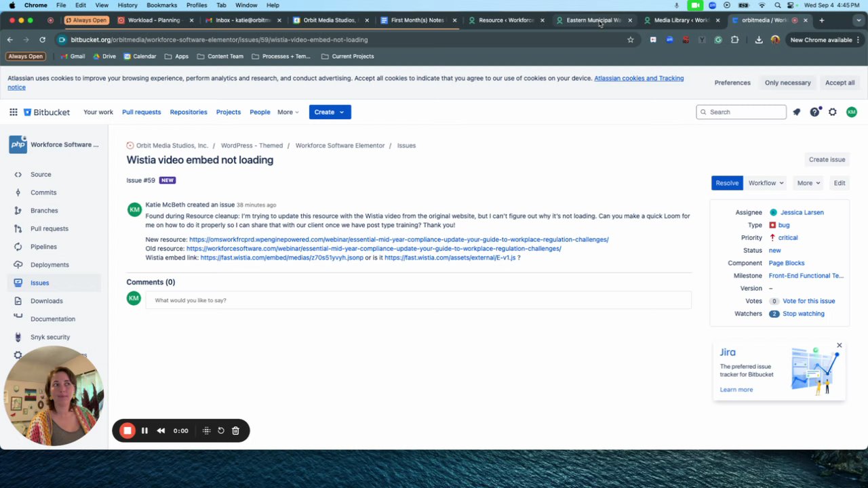The image size is (868, 488).
Task: Switch to the Media Library tab
Action: pos(682,20)
